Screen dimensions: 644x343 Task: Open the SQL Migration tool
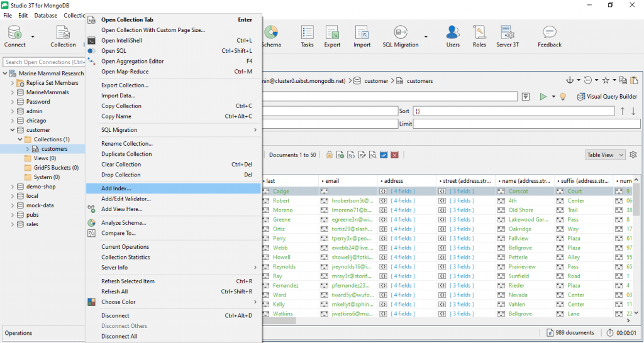[401, 36]
